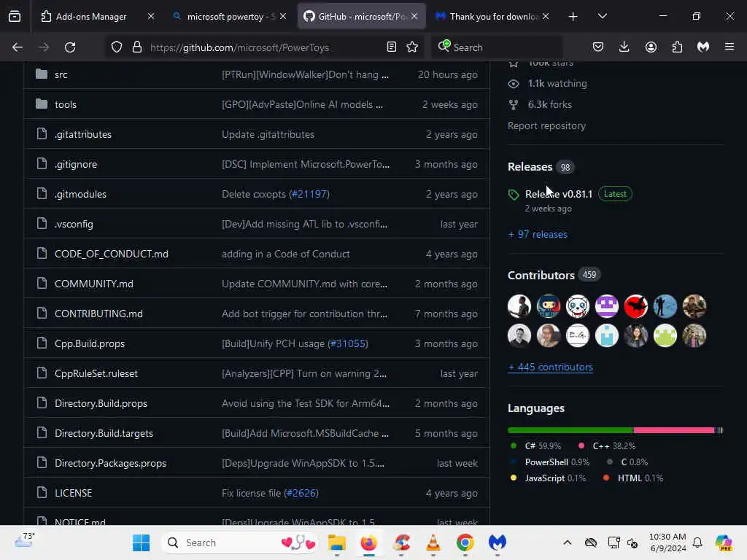
Task: Show hidden system tray icons
Action: coord(567,542)
